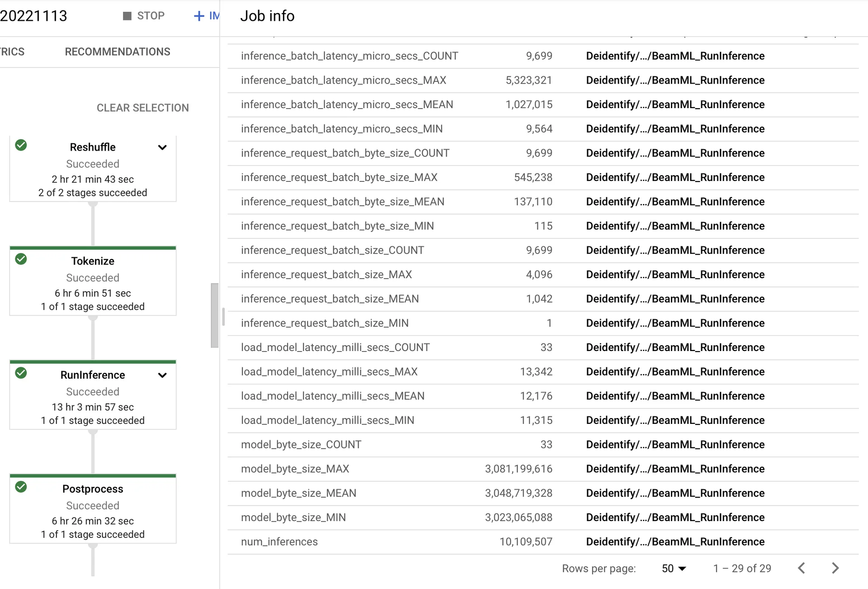Click the Clear Selection button
Screen dimensions: 868x589
pos(142,108)
